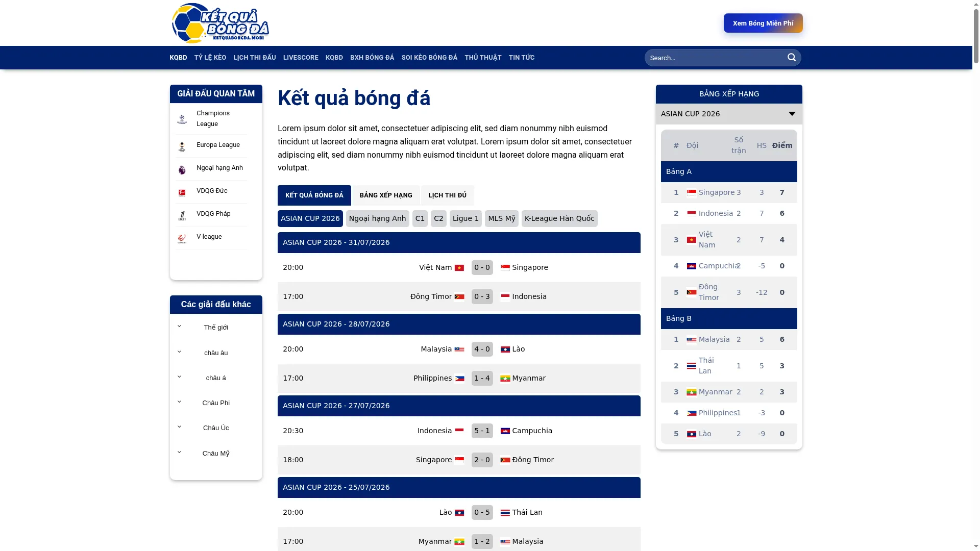
Task: Select the MLS Mỹ league filter
Action: [x=502, y=218]
